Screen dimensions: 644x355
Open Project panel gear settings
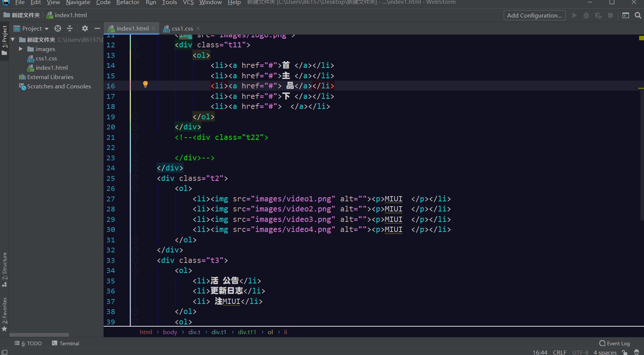(x=85, y=28)
